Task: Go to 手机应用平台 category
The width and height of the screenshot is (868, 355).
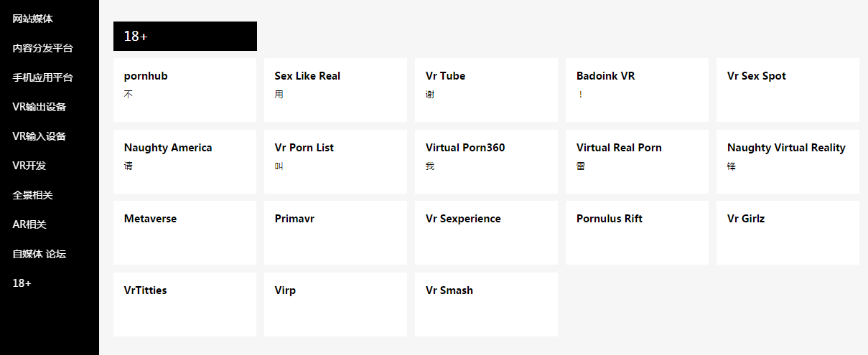Action: tap(42, 77)
